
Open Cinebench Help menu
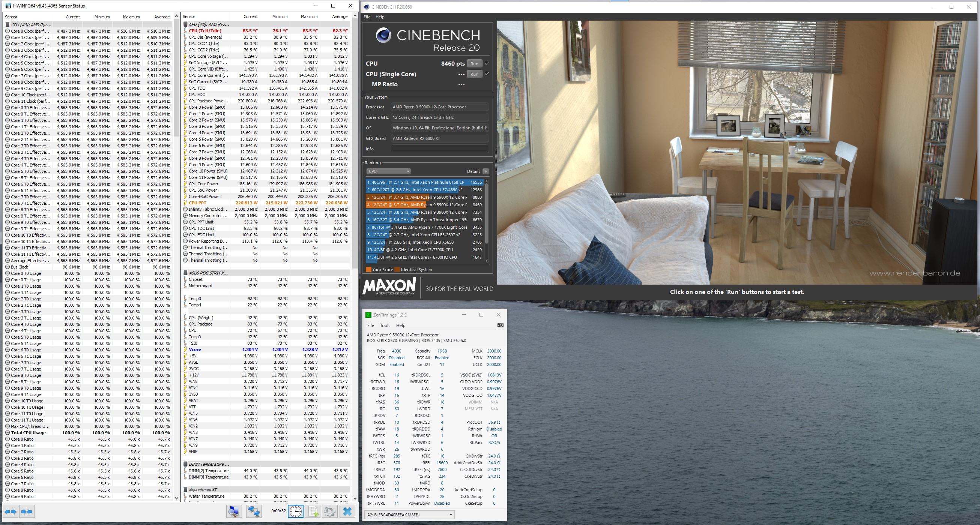380,17
